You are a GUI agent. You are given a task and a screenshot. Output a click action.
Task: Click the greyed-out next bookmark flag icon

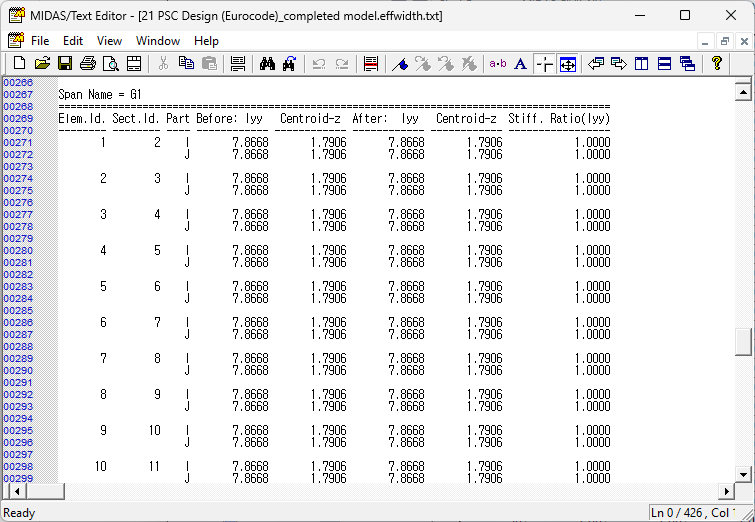pyautogui.click(x=423, y=63)
